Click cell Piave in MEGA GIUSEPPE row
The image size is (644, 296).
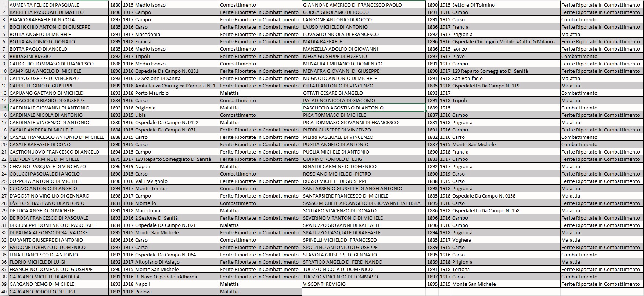506,56
